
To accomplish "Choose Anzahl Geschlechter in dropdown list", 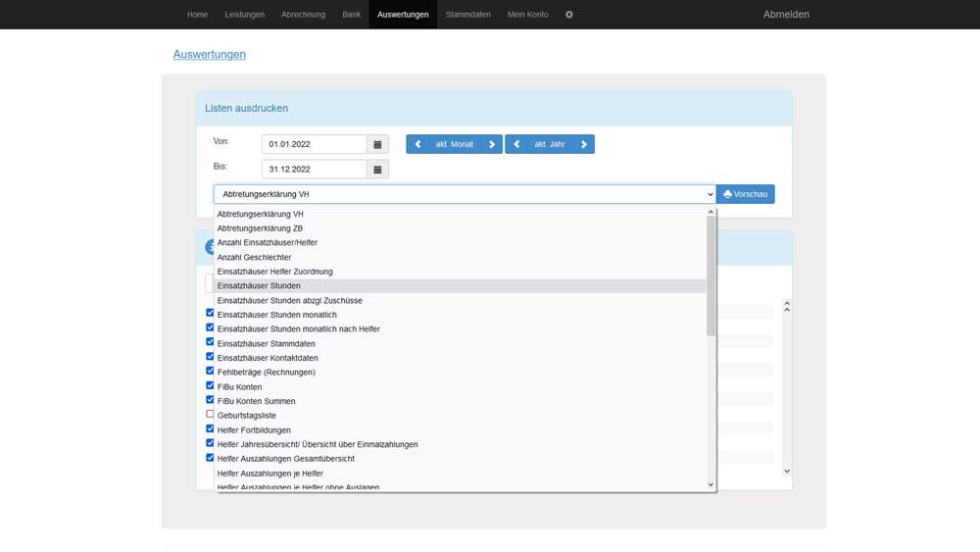I will coord(254,257).
